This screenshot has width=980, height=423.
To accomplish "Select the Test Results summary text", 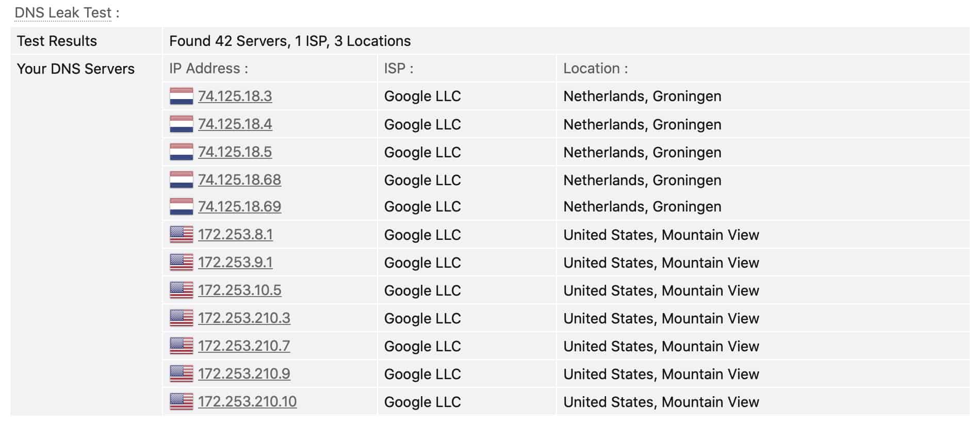I will (290, 41).
